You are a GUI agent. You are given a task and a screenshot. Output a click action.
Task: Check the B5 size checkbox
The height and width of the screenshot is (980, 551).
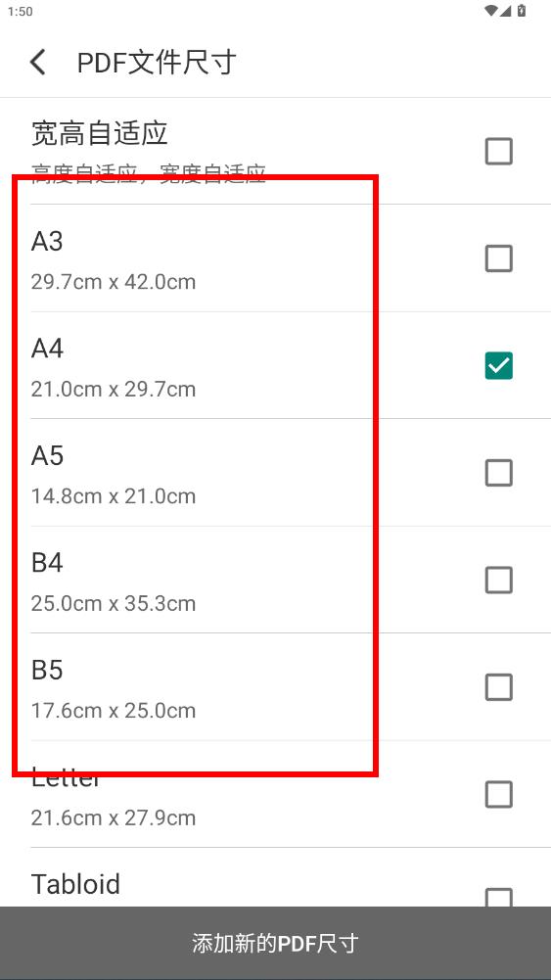point(498,687)
